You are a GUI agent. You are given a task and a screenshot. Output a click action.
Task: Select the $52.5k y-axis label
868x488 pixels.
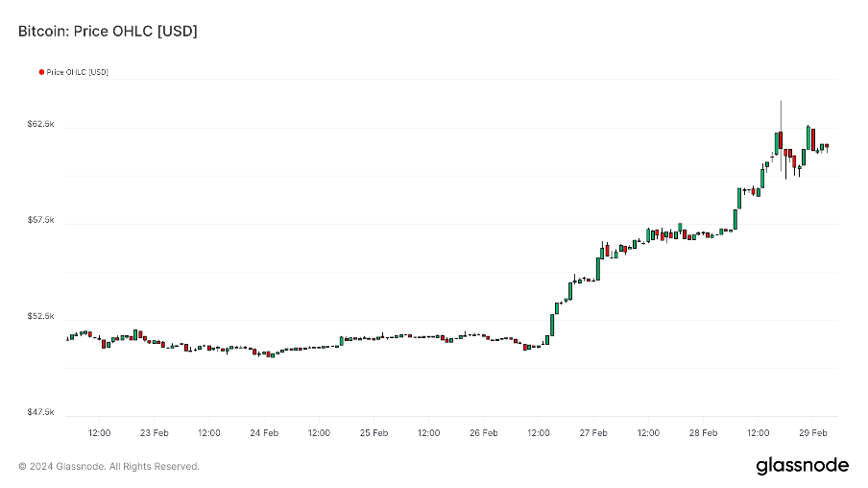tap(41, 316)
